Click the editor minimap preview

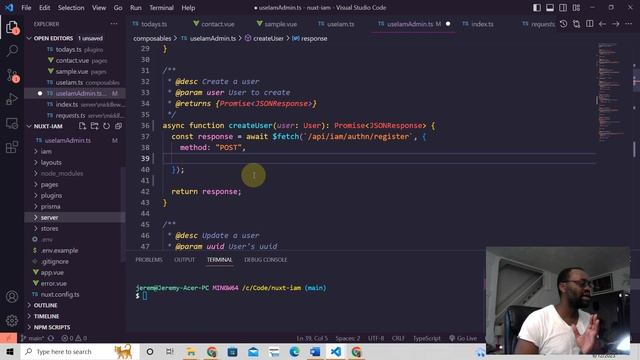pos(611,92)
